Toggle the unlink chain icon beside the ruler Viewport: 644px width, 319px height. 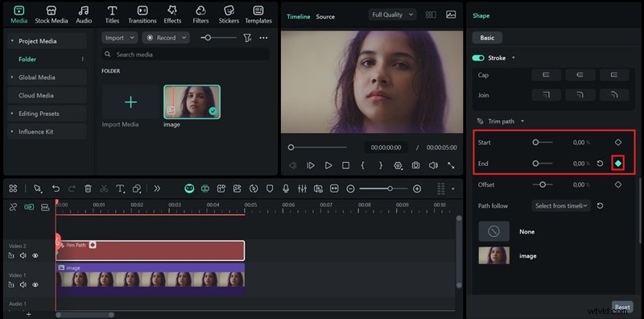13,207
